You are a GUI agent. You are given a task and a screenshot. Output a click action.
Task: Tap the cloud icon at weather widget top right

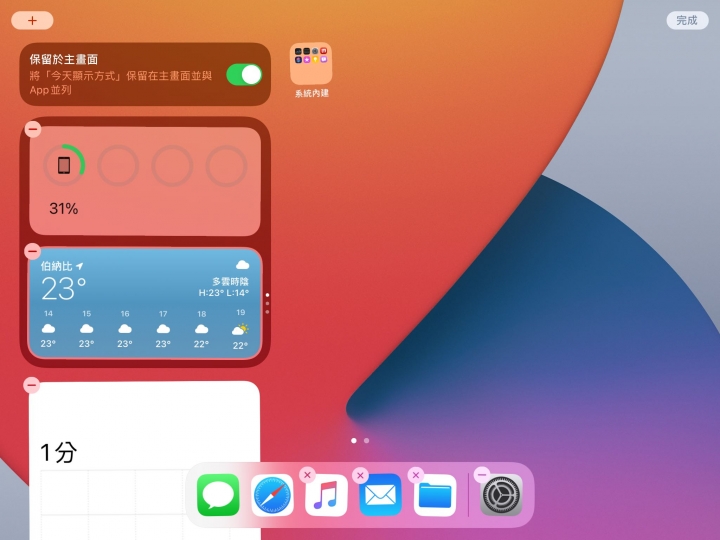click(242, 265)
